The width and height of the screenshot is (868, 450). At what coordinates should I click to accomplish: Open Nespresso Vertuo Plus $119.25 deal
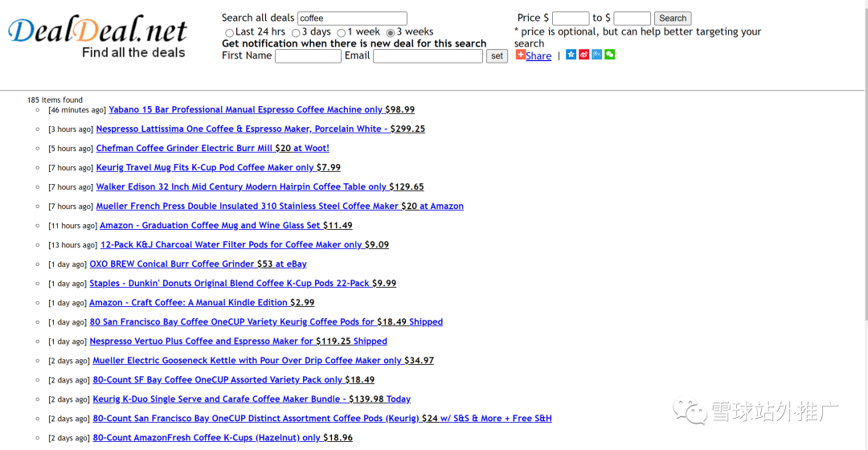pos(238,342)
